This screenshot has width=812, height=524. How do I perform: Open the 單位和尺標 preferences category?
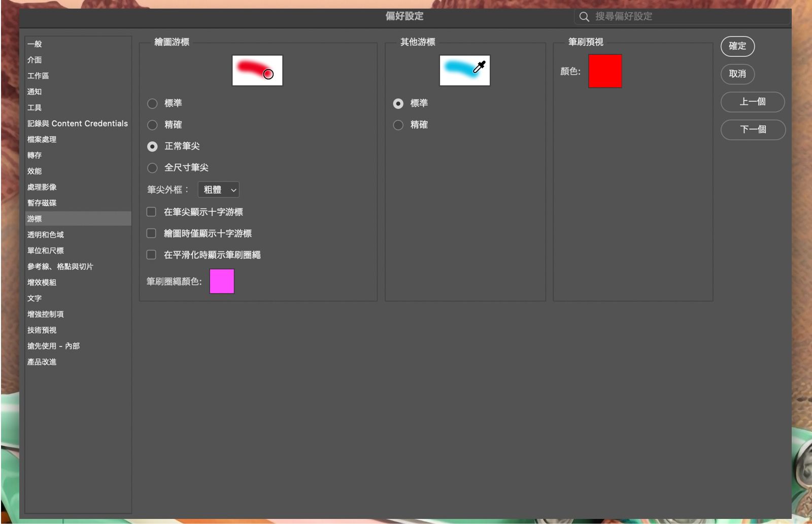[78, 251]
